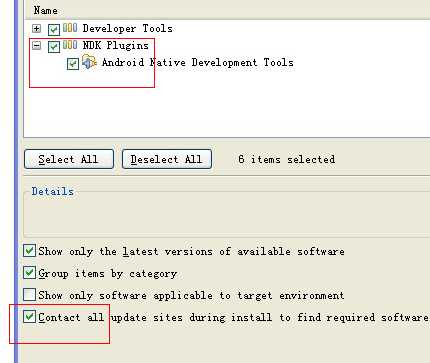This screenshot has height=363, width=430.
Task: Select the Developer Tools tree row
Action: 128,29
